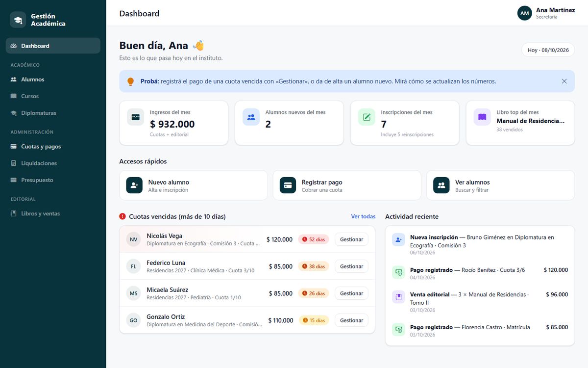This screenshot has height=368, width=588.
Task: Open the Cursos section
Action: [53, 96]
